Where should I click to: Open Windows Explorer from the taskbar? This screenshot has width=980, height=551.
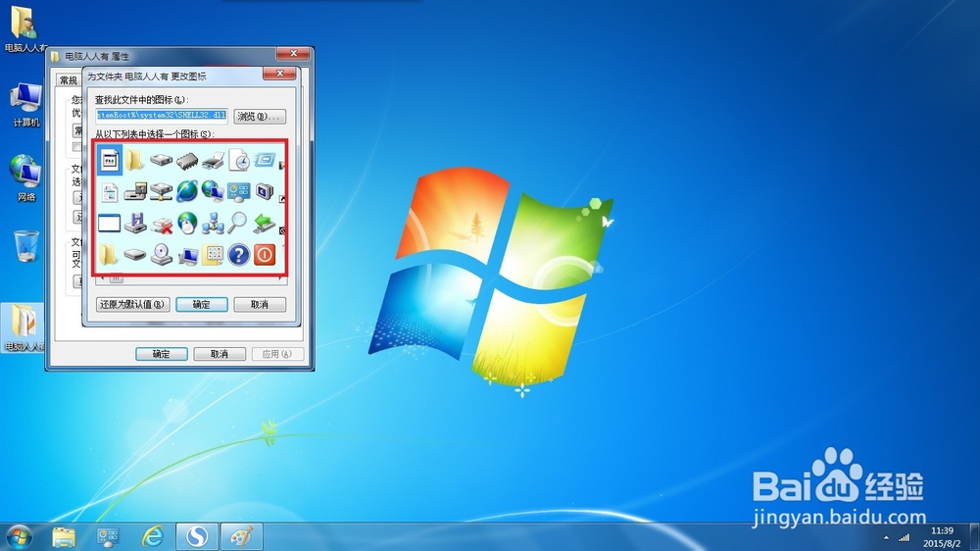coord(64,536)
